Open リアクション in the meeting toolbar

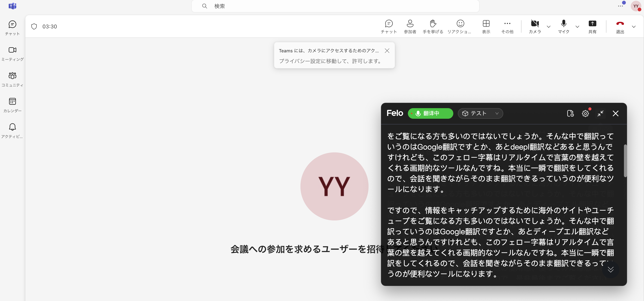click(x=460, y=26)
